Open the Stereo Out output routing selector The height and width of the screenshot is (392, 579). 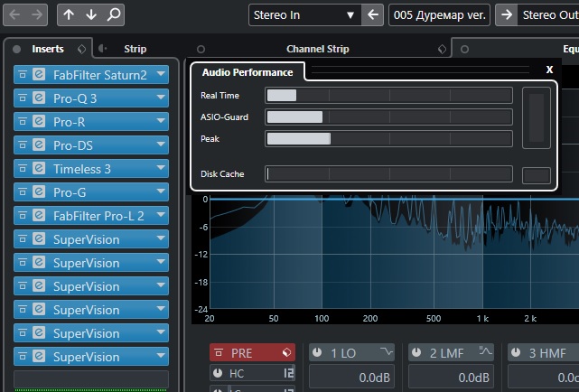548,14
